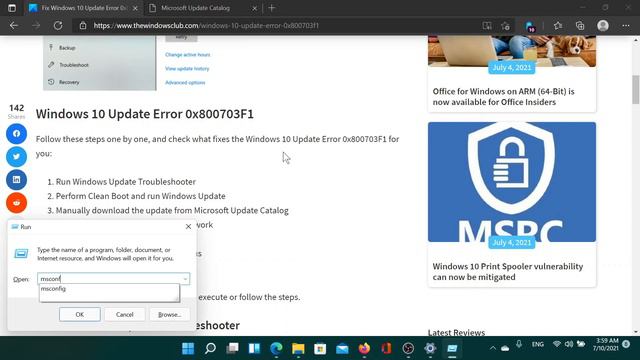Open Task View on the taskbar
This screenshot has height=360, width=640.
click(x=232, y=348)
